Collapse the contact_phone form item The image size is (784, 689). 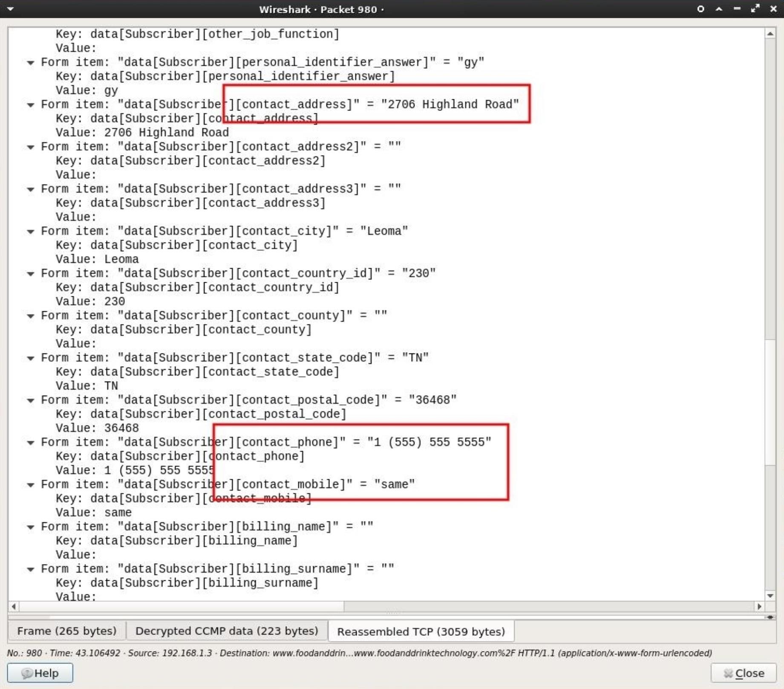30,443
